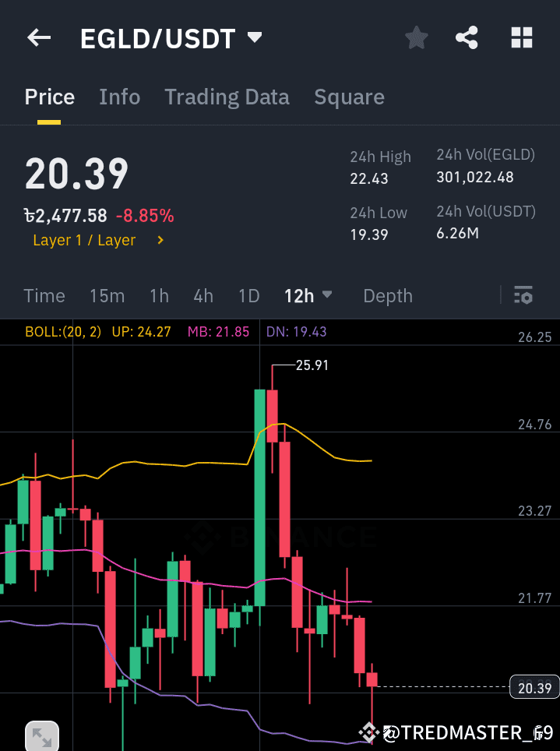
Task: Share the EGLD/USDT chart
Action: point(467,37)
